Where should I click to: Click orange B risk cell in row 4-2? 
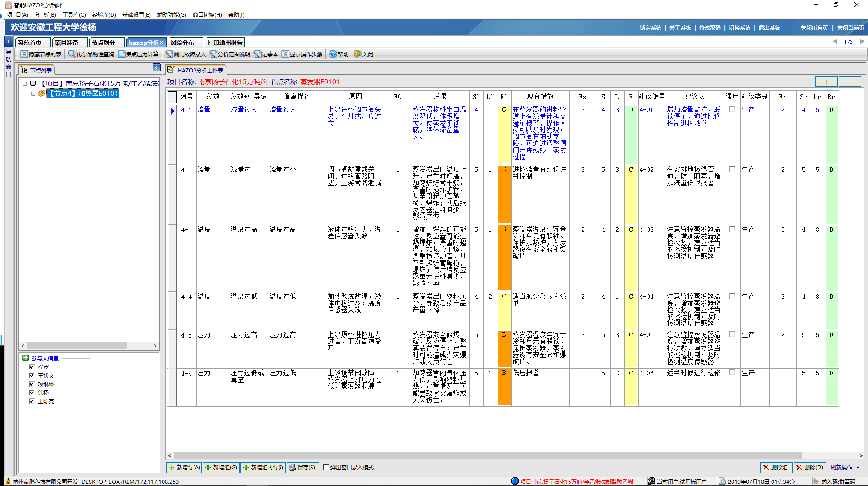504,194
